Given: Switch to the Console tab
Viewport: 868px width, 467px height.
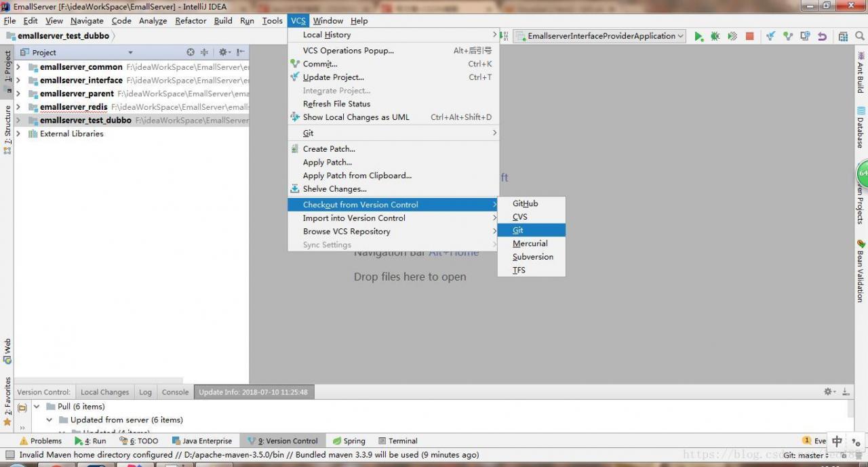Looking at the screenshot, I should (x=175, y=392).
